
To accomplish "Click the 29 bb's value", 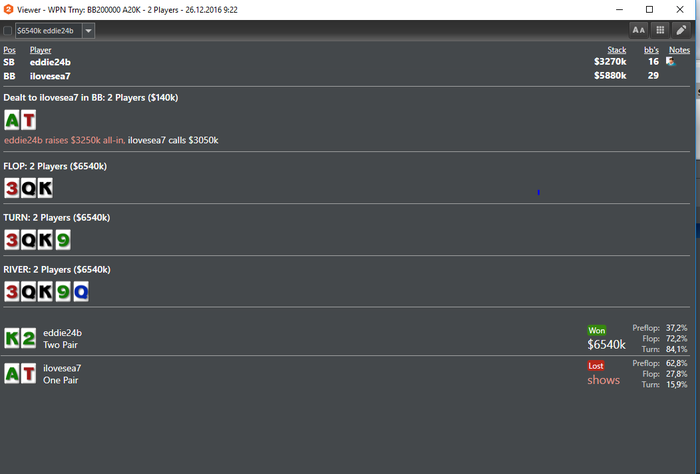I will (654, 75).
